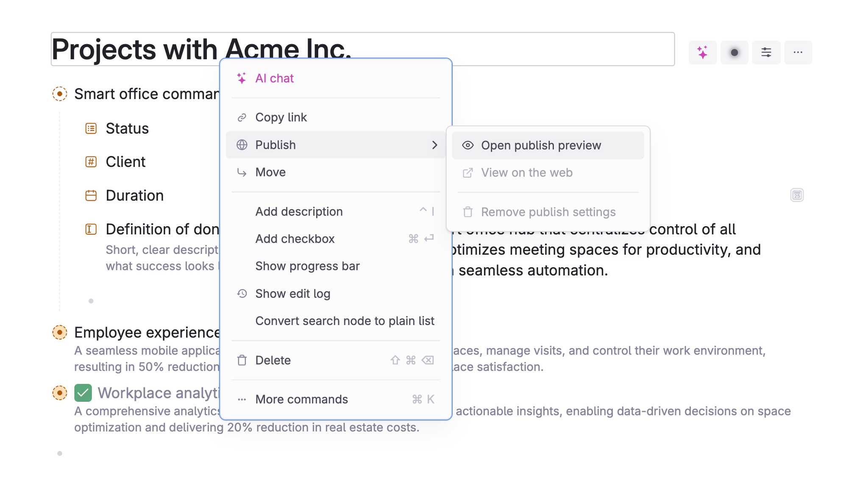The width and height of the screenshot is (868, 498).
Task: Open More commands entry
Action: tap(335, 399)
